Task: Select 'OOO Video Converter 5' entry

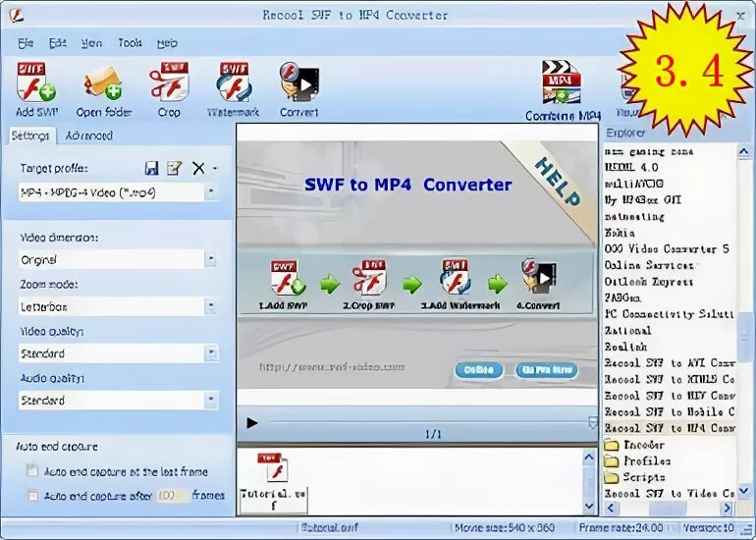Action: pyautogui.click(x=667, y=249)
